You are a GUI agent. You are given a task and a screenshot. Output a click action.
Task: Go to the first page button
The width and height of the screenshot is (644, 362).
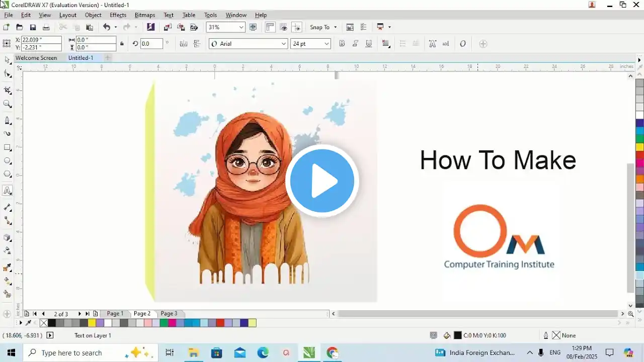[x=35, y=314]
